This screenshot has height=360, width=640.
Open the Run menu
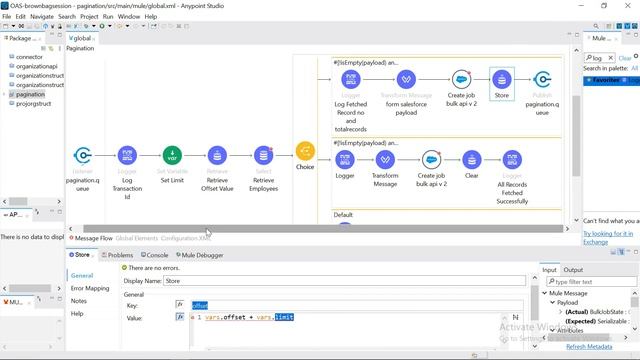pos(108,17)
